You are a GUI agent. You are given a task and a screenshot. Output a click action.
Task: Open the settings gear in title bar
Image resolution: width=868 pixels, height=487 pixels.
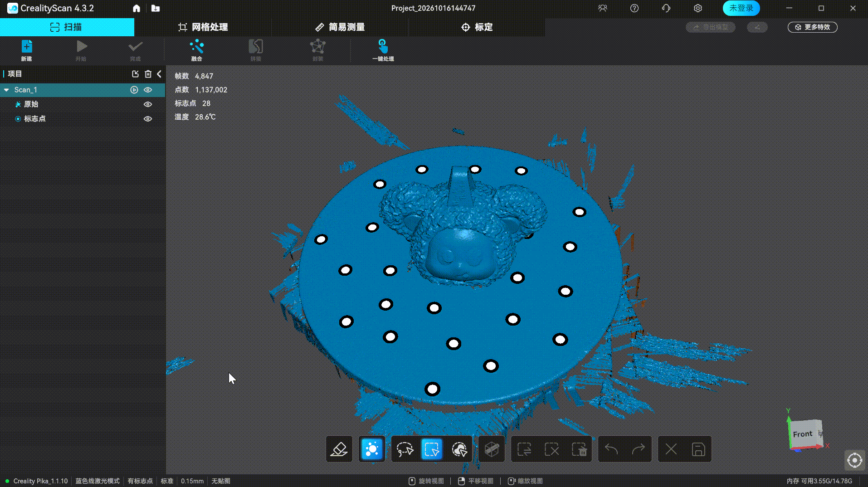[698, 8]
